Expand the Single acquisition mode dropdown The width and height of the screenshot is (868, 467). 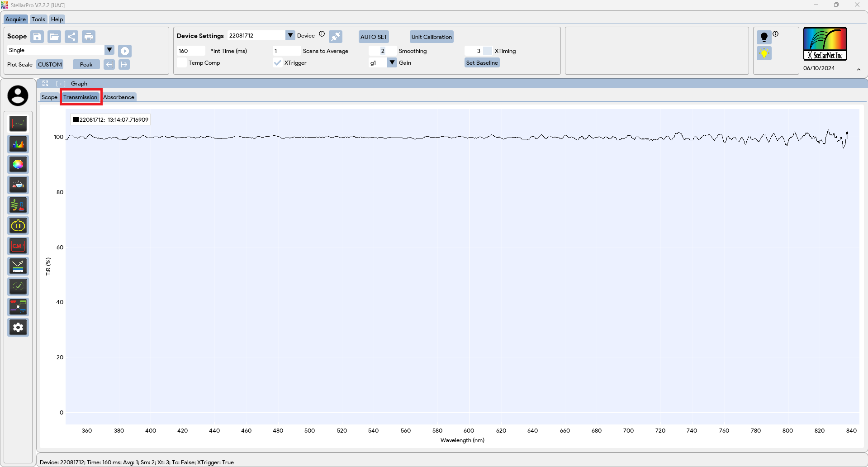tap(109, 50)
